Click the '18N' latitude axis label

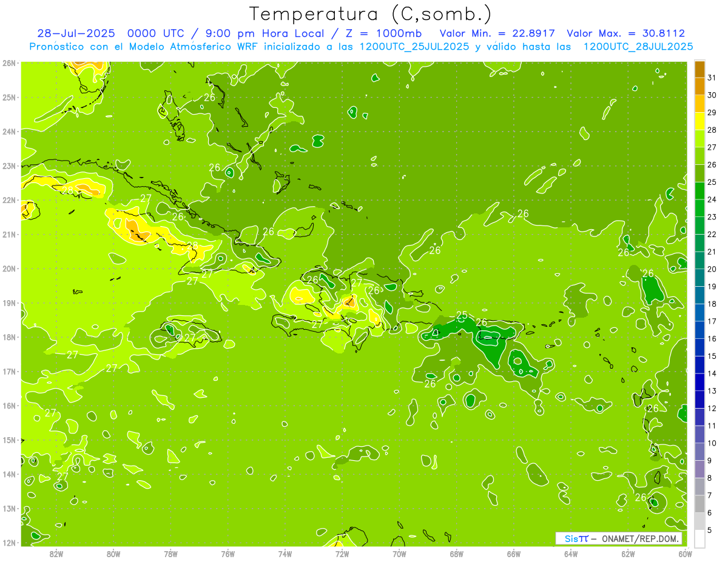(10, 337)
